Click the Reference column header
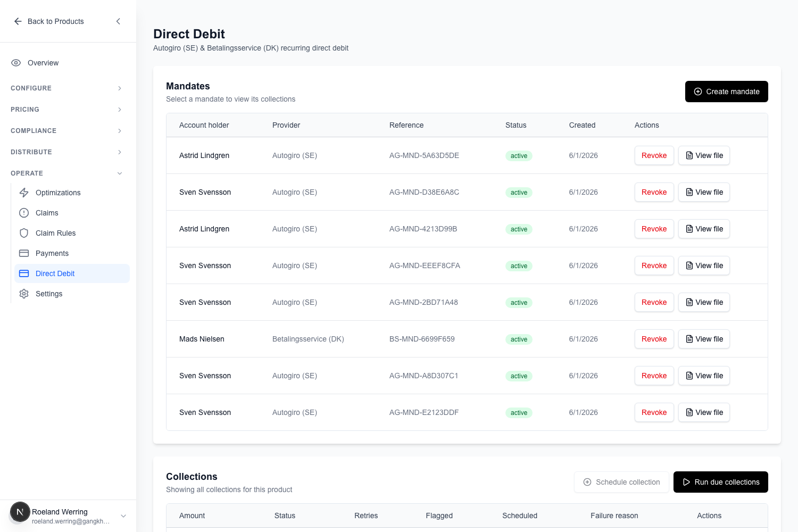The width and height of the screenshot is (798, 532). point(406,125)
